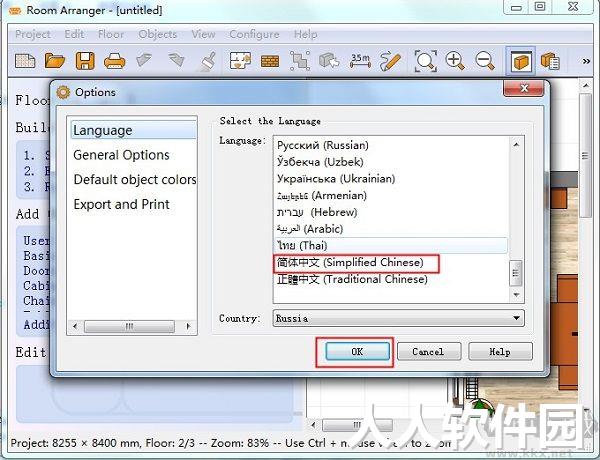
Task: Click the zoom in magnifier icon
Action: pos(455,61)
